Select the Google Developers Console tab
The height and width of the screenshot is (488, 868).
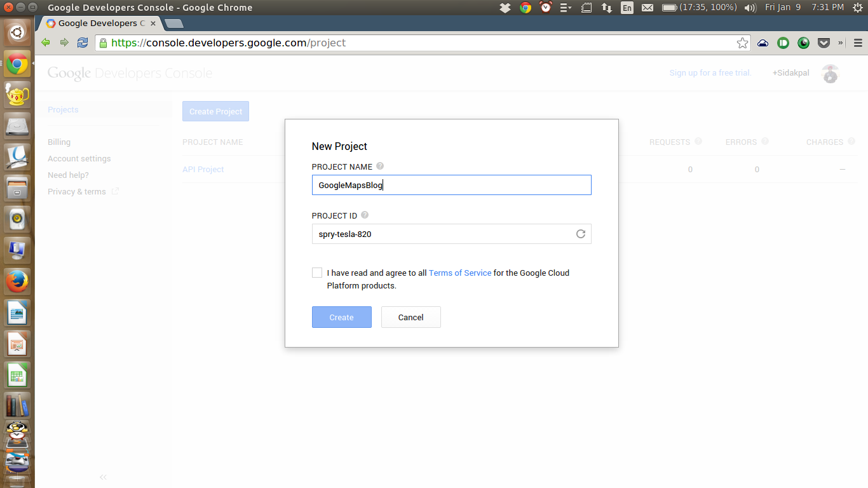[x=102, y=24]
